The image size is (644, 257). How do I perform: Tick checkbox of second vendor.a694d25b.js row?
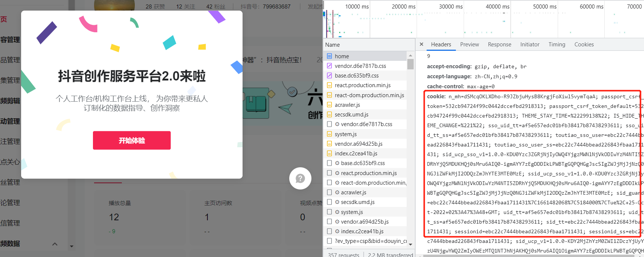329,221
